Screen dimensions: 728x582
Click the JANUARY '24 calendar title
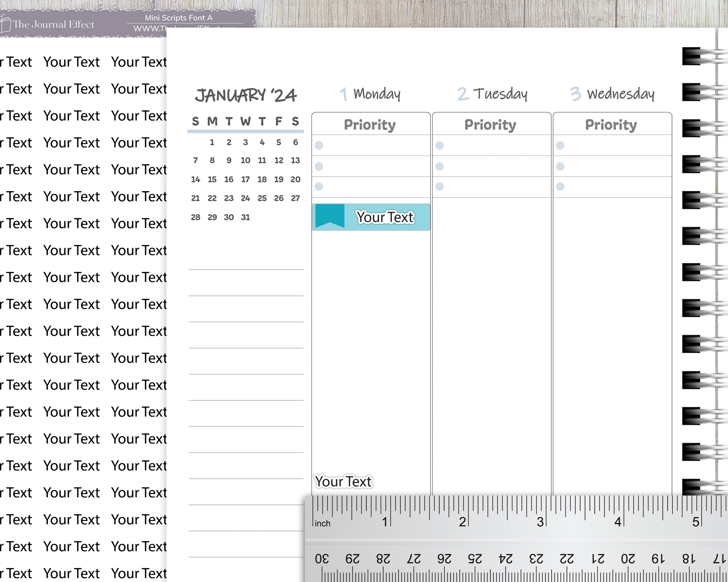pos(246,96)
